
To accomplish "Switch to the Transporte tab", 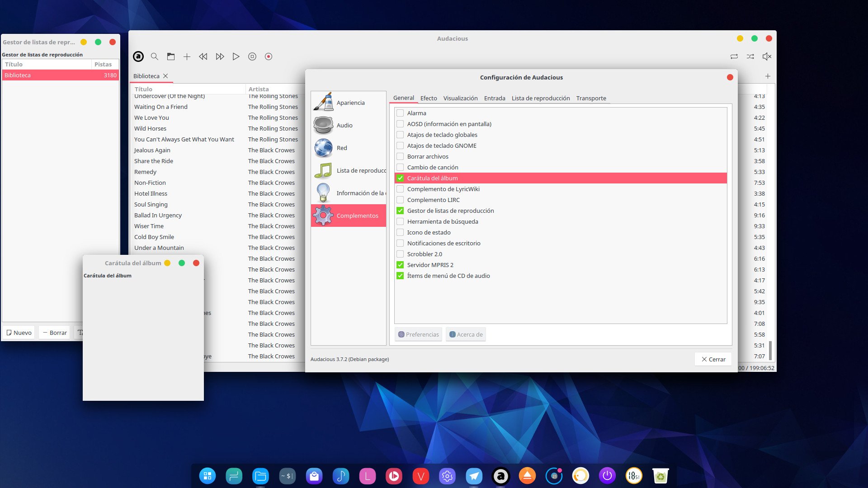I will tap(591, 98).
